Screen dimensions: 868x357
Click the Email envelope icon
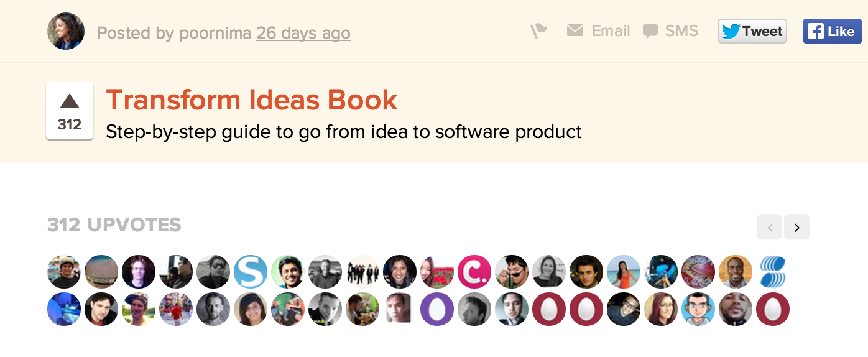pyautogui.click(x=575, y=30)
